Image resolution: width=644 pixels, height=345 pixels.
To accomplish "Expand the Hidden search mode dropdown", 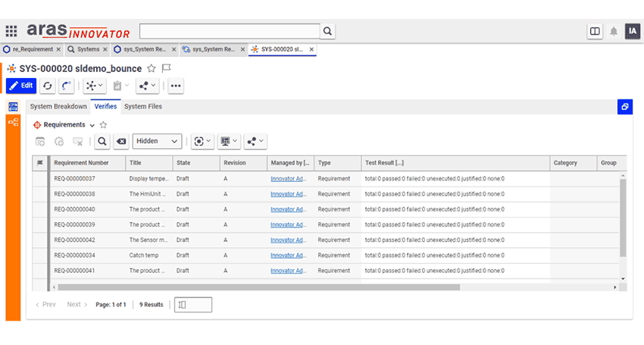I will click(x=157, y=141).
